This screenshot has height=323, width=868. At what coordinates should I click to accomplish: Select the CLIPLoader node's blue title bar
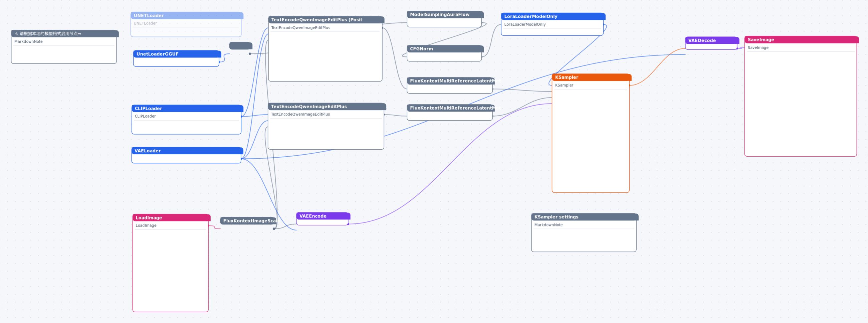187,108
